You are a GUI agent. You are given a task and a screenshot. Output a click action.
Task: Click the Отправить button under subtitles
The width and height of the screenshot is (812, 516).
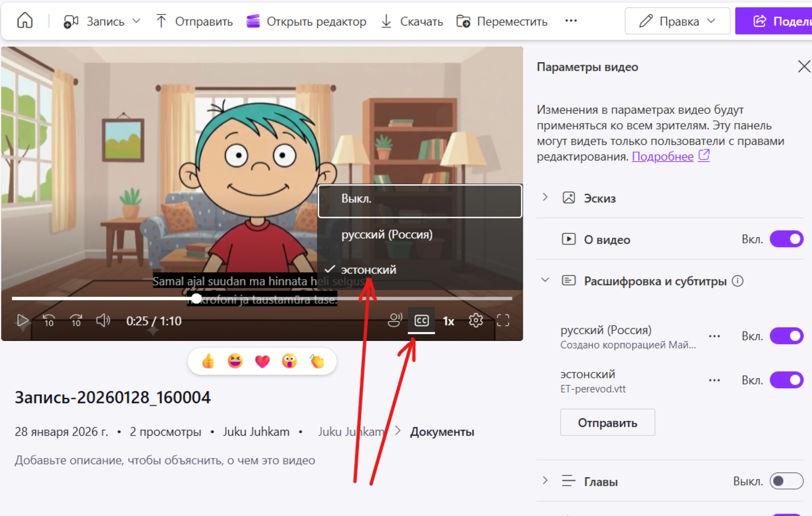point(607,423)
